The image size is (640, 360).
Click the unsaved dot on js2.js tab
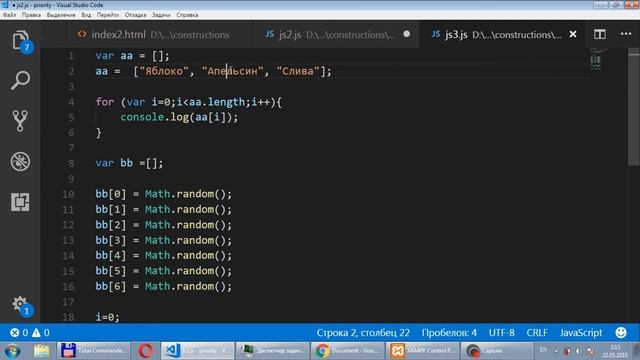click(x=407, y=34)
